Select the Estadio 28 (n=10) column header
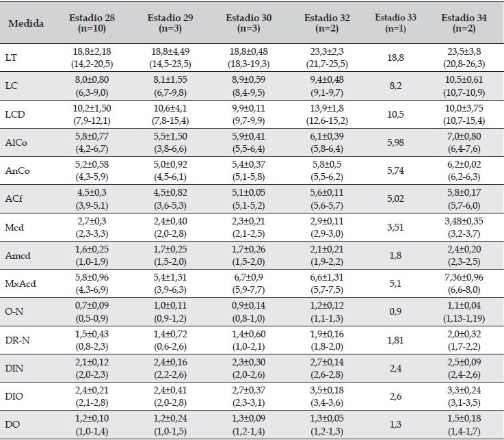 (x=92, y=24)
